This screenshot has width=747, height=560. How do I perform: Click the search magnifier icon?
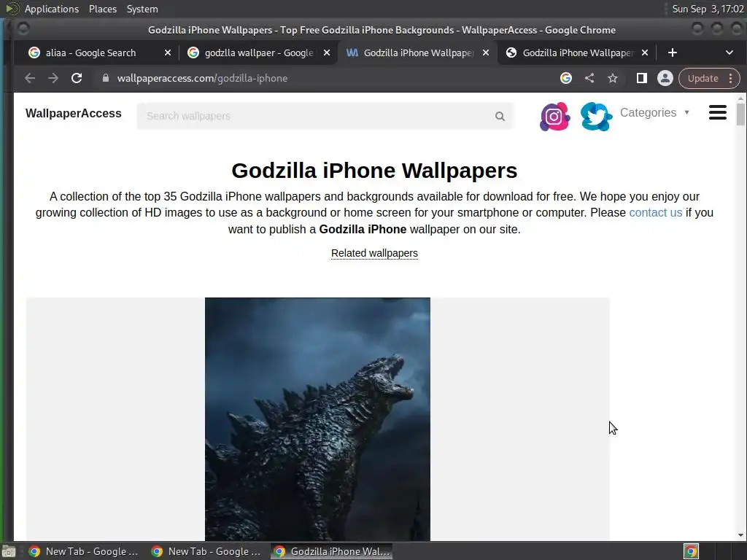click(x=500, y=116)
